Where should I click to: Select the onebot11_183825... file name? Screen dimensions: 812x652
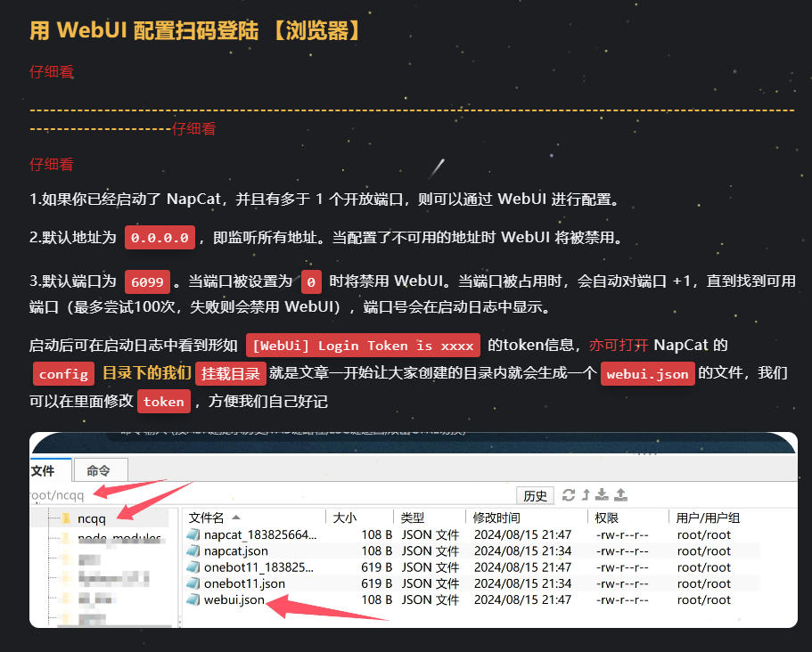pyautogui.click(x=258, y=567)
